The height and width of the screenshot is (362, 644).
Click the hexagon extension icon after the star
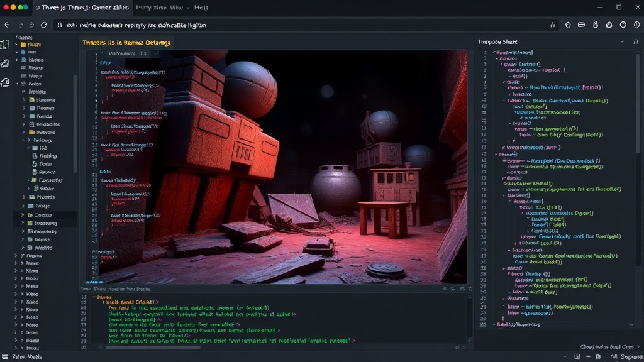[568, 25]
